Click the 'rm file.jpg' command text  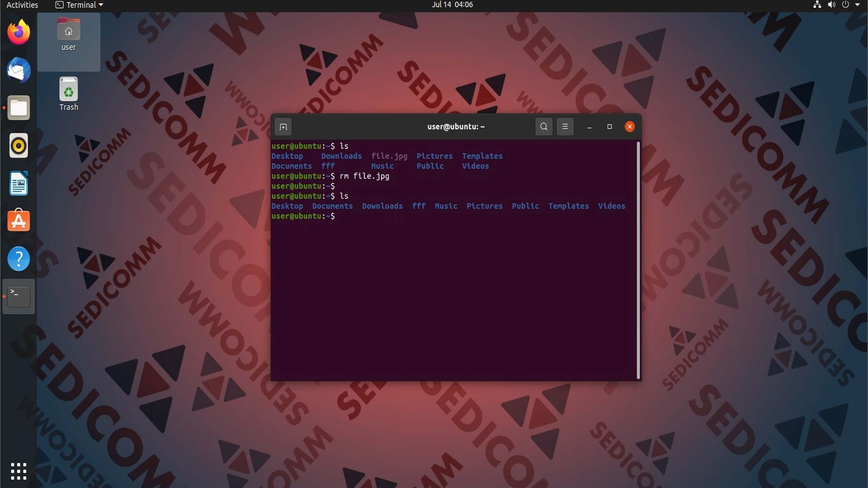(364, 176)
